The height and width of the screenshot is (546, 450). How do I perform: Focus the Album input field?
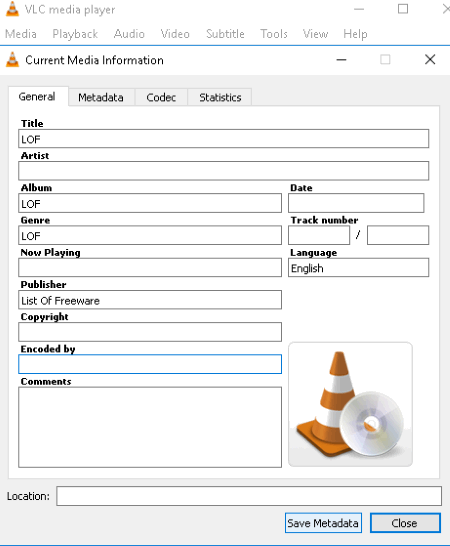click(x=150, y=203)
